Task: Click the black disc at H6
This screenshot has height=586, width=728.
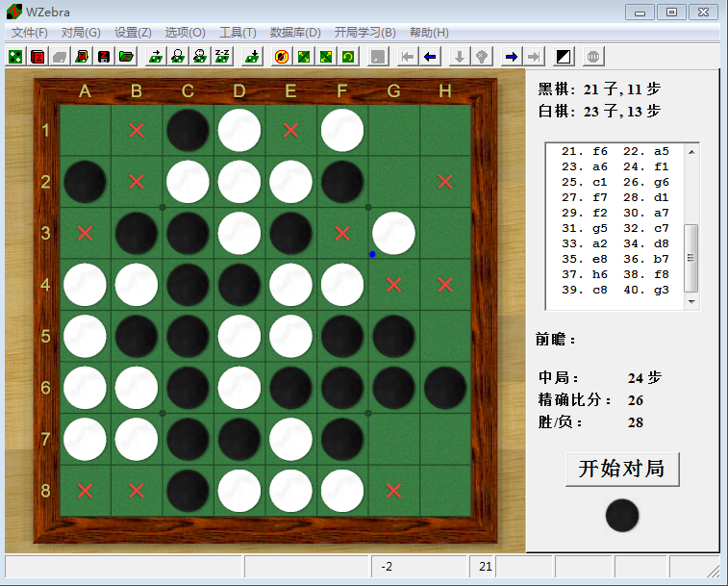Action: tap(445, 388)
